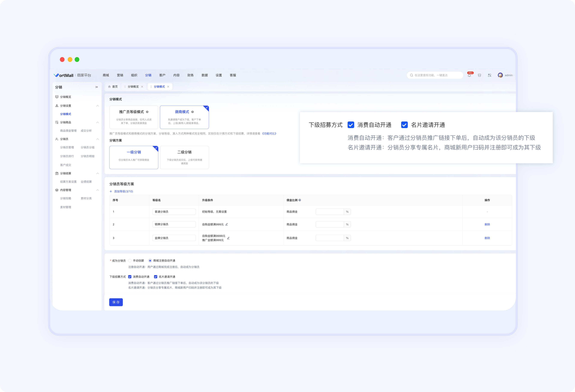The width and height of the screenshot is (575, 392).
Task: Switch to the 首页 tab
Action: pos(113,87)
